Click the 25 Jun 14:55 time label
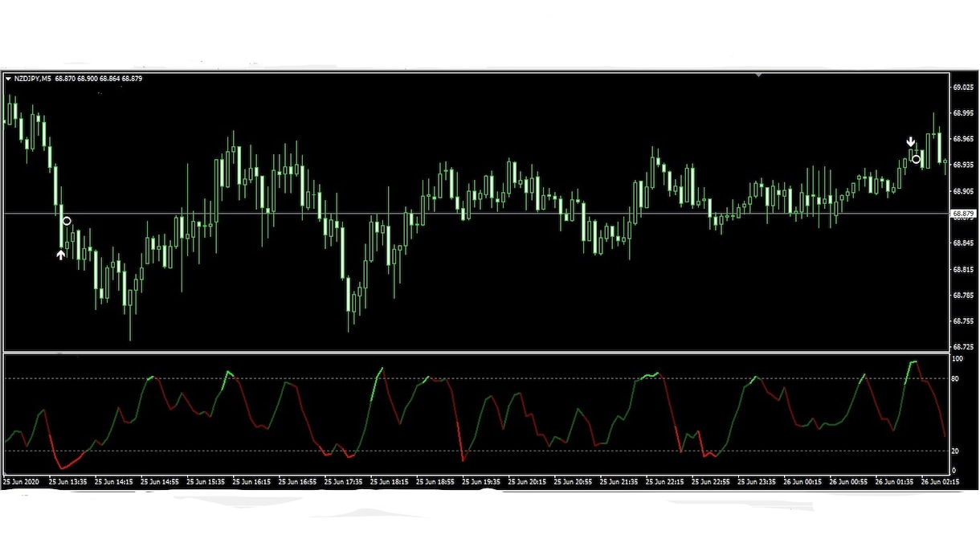Image resolution: width=980 pixels, height=551 pixels. pos(160,482)
